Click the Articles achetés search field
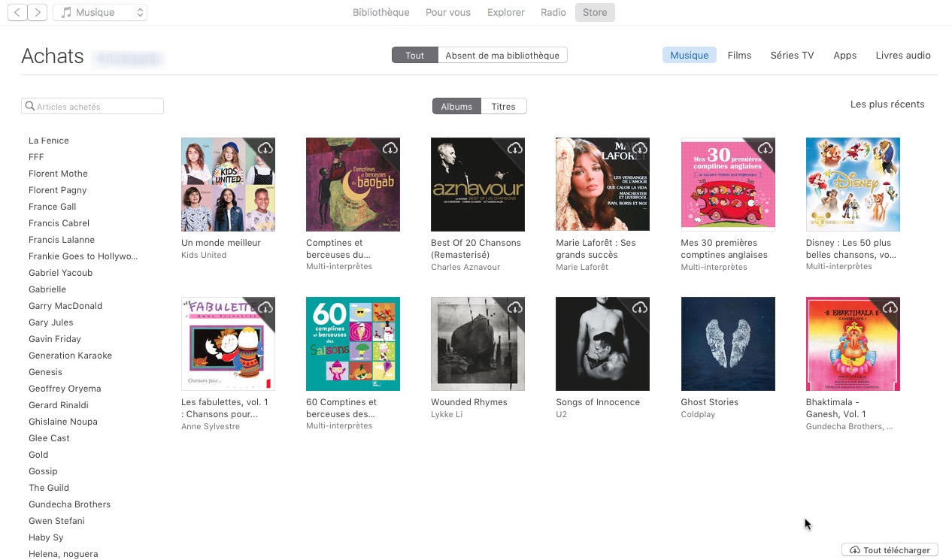The image size is (952, 560). tap(92, 106)
